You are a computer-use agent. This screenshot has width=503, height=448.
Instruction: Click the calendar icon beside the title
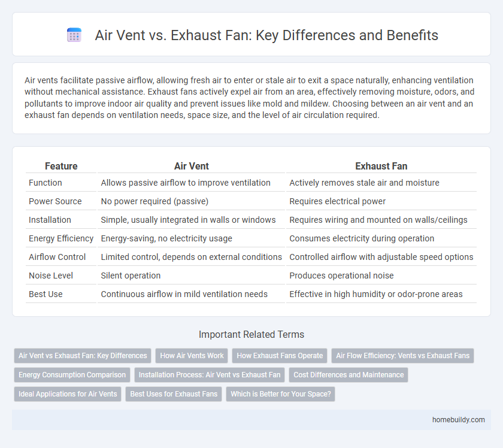[x=74, y=36]
